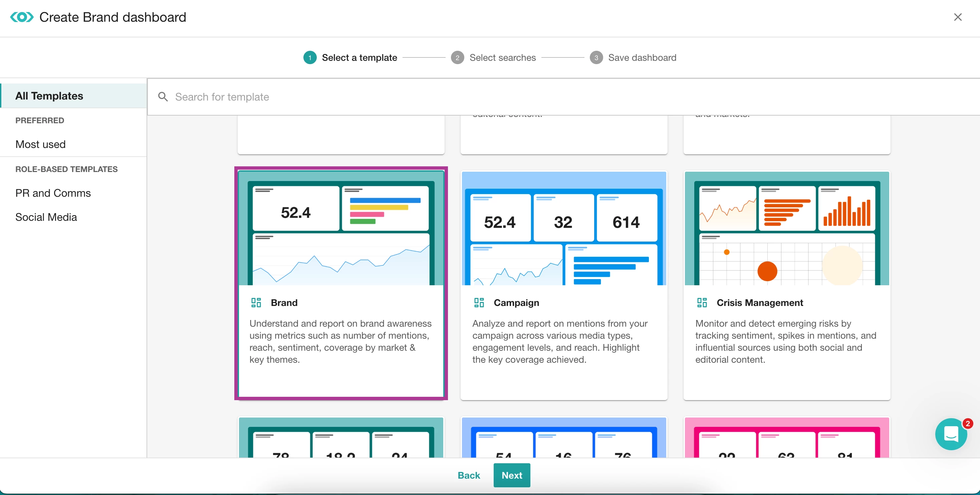
Task: Select the Brand template preview thumbnail
Action: pos(341,228)
